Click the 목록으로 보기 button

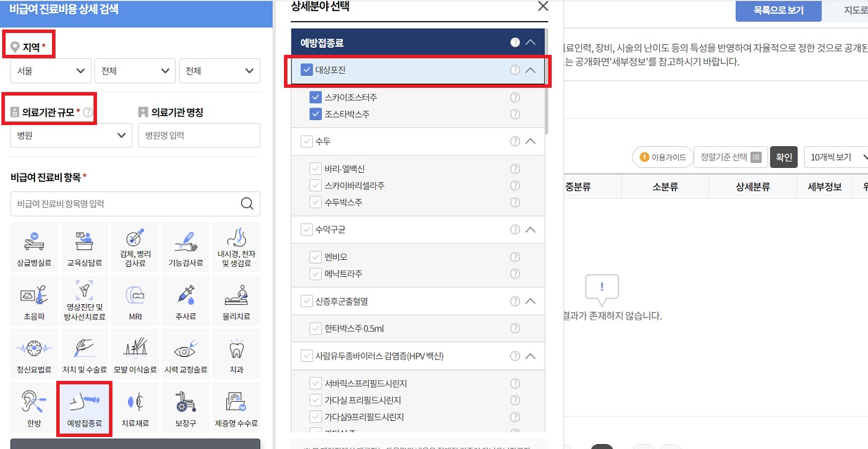[x=780, y=11]
